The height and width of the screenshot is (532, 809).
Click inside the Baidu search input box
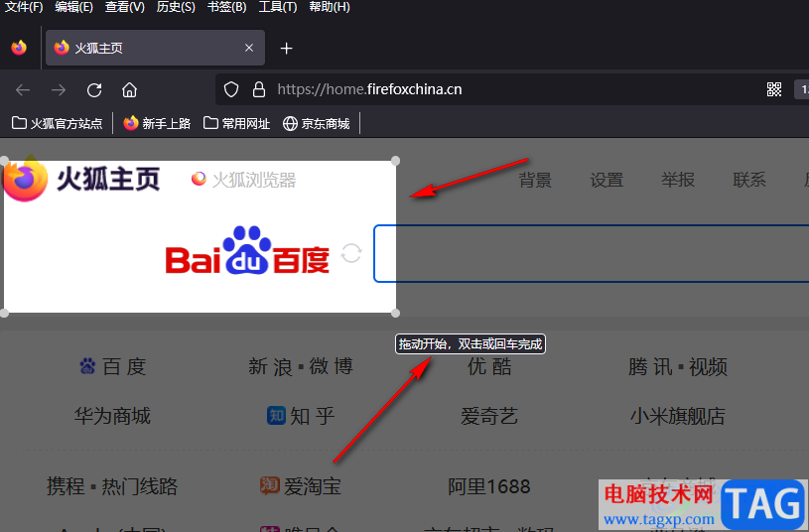[592, 253]
